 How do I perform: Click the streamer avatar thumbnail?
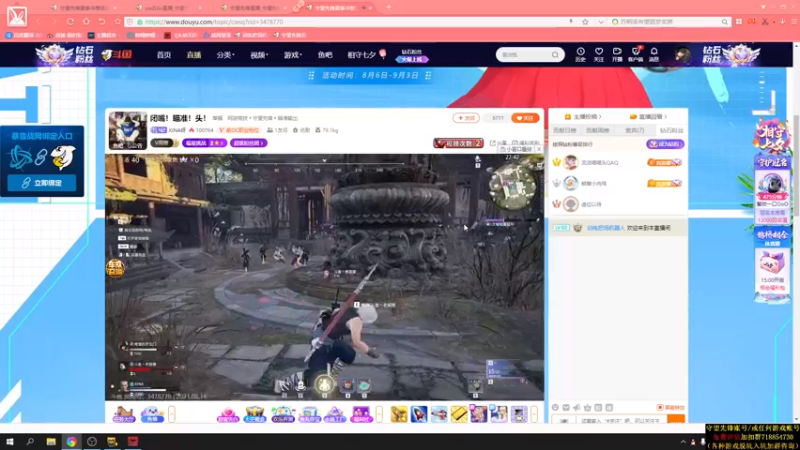[x=128, y=131]
